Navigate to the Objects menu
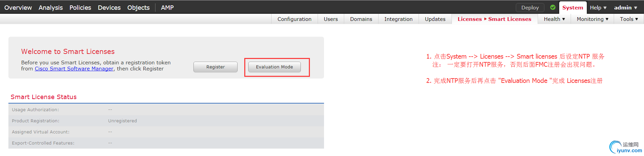Screen dimensions: 644x156 point(138,7)
